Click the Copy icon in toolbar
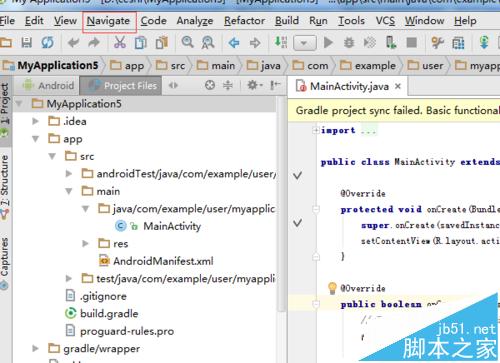The width and height of the screenshot is (500, 363). tap(141, 43)
